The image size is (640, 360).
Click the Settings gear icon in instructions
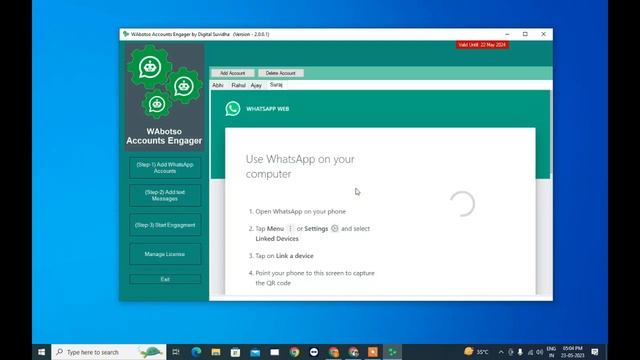[x=335, y=229]
